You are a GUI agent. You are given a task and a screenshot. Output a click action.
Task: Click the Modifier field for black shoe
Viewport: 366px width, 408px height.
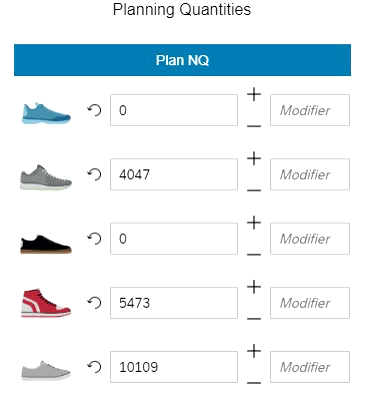310,239
